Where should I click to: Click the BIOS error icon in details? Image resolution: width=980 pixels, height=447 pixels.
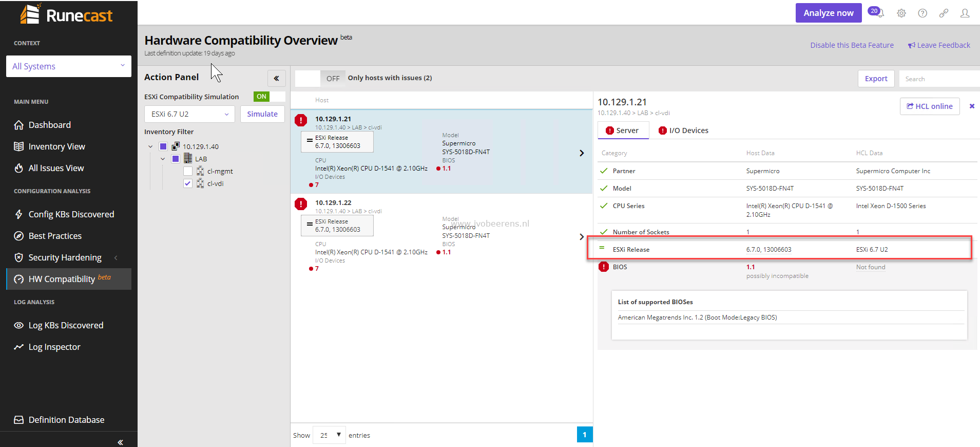coord(604,267)
